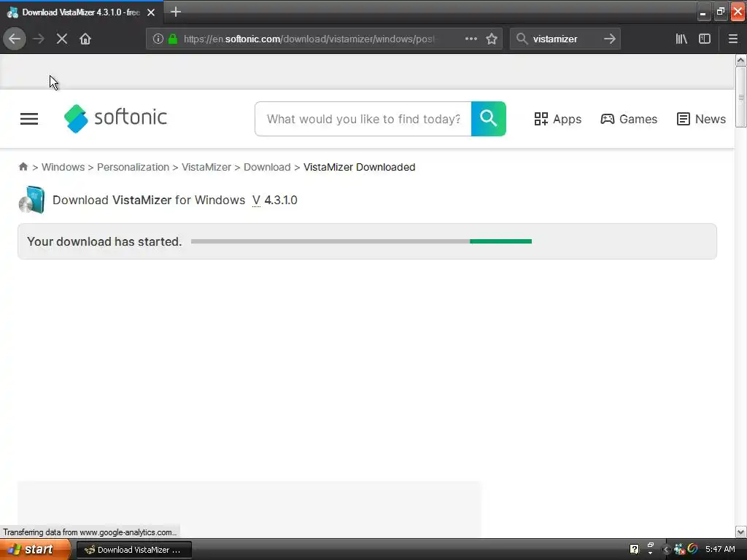Click the question mark tray icon
747x560 pixels.
coord(634,550)
